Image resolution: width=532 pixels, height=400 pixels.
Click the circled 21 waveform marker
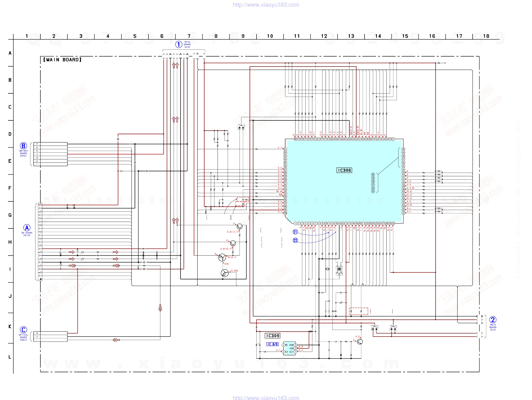[x=295, y=232]
